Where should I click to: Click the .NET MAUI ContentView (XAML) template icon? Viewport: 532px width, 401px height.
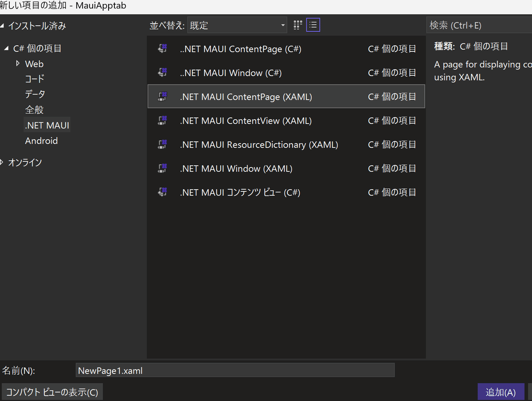coord(163,121)
